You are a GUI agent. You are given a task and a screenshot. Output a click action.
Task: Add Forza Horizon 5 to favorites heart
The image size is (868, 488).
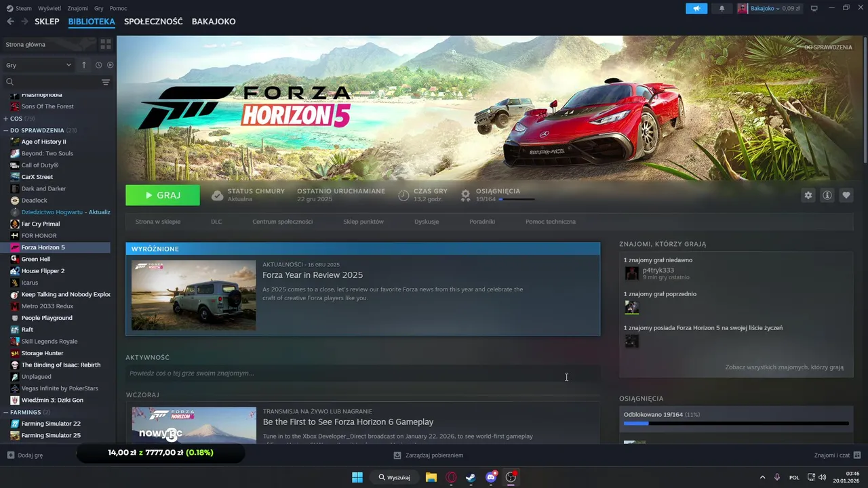click(x=846, y=195)
